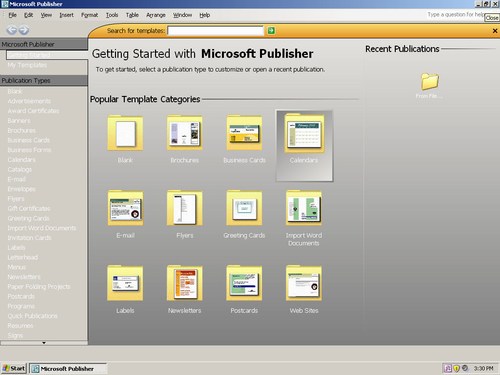The image size is (500, 375).
Task: Open the Labels template folder
Action: [125, 283]
